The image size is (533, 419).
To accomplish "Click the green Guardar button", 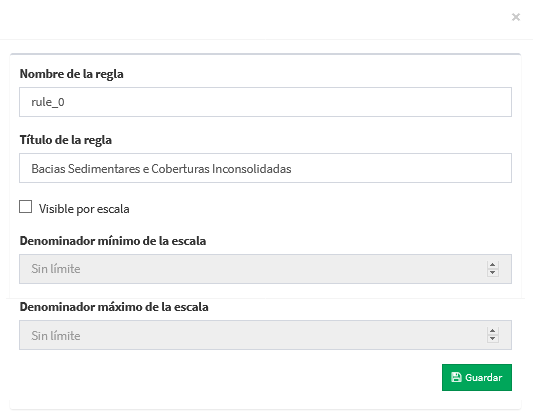I will click(477, 378).
